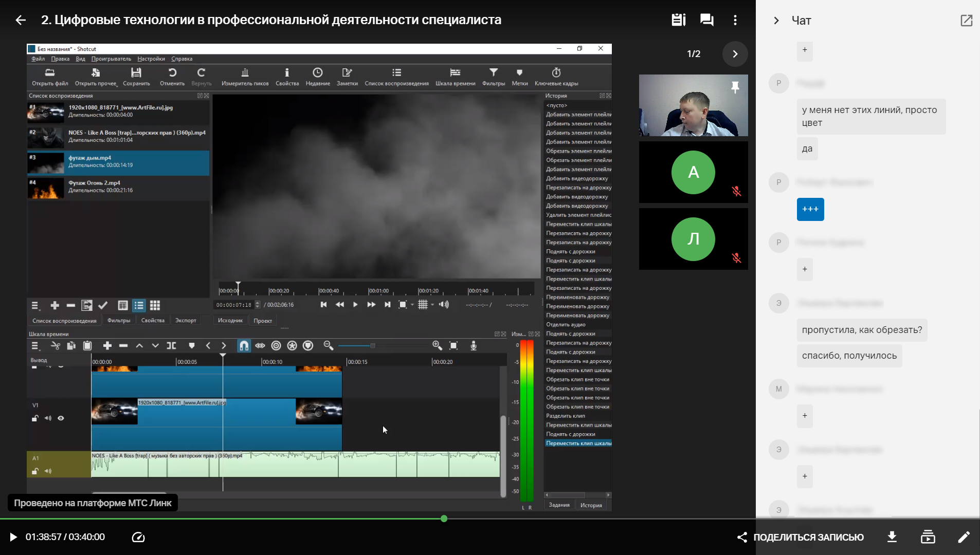Play the Shotcut preview player
The height and width of the screenshot is (555, 980).
pyautogui.click(x=355, y=305)
